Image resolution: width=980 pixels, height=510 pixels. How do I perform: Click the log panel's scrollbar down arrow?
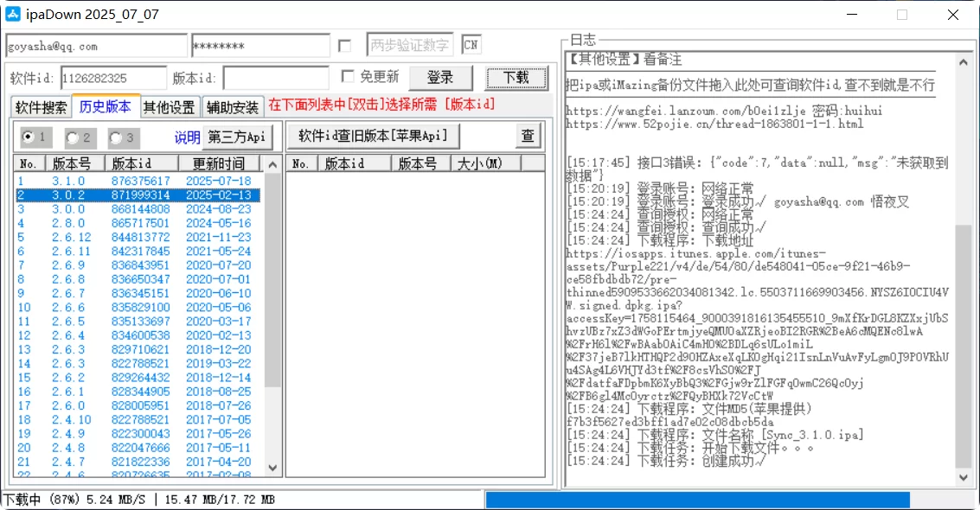[x=962, y=476]
